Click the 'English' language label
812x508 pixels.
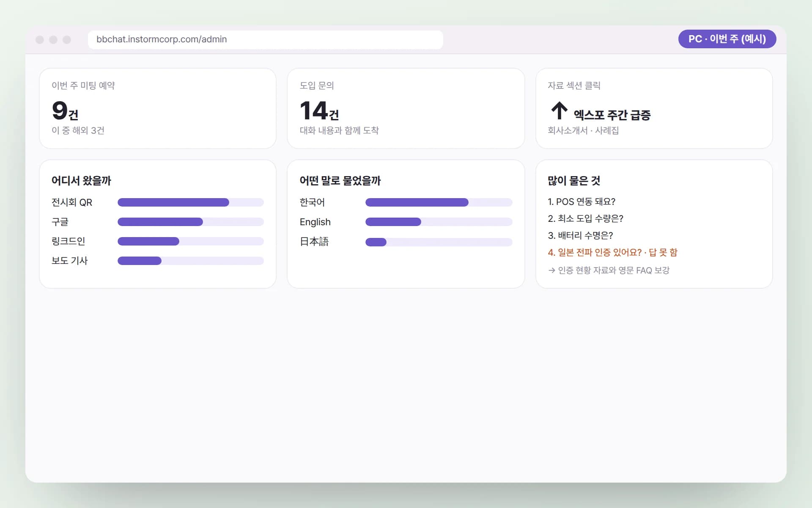pos(315,222)
